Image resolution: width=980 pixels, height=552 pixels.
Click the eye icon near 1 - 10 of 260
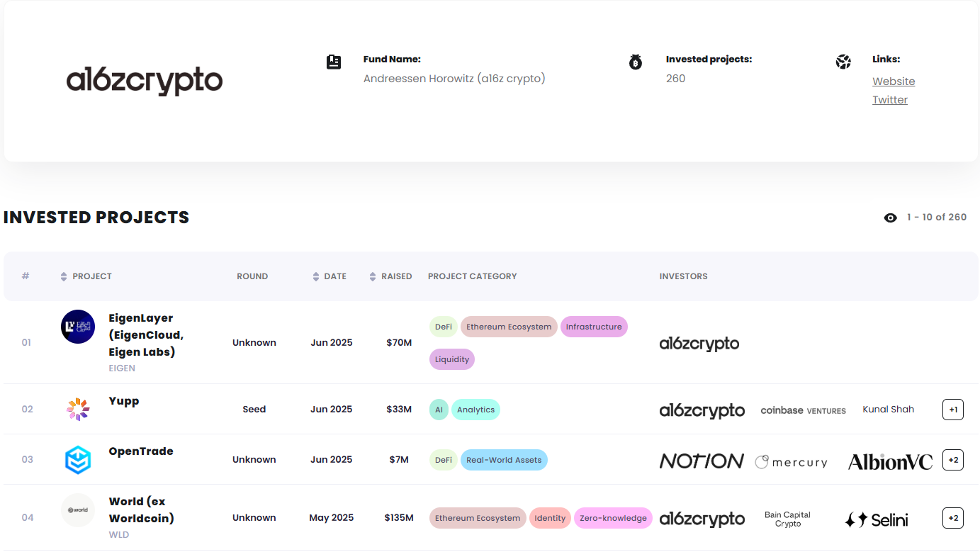click(x=891, y=218)
